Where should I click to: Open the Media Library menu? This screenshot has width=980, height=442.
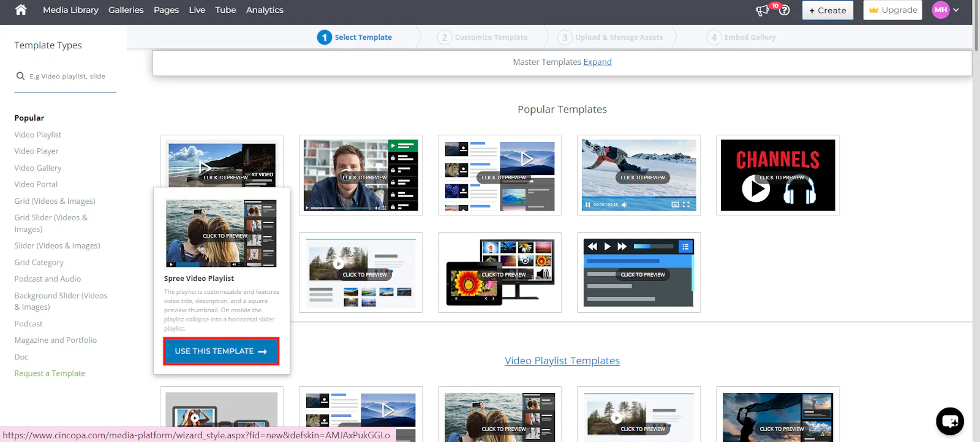(70, 10)
